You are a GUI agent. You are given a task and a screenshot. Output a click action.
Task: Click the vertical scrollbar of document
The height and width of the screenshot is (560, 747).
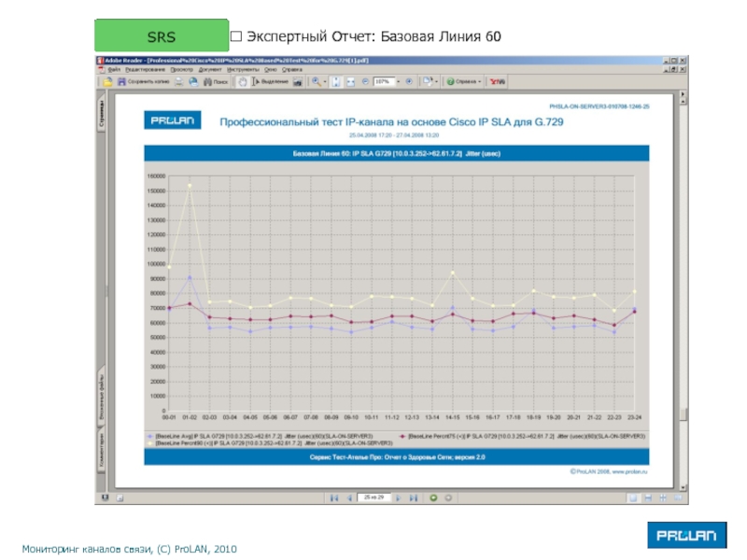pos(684,280)
